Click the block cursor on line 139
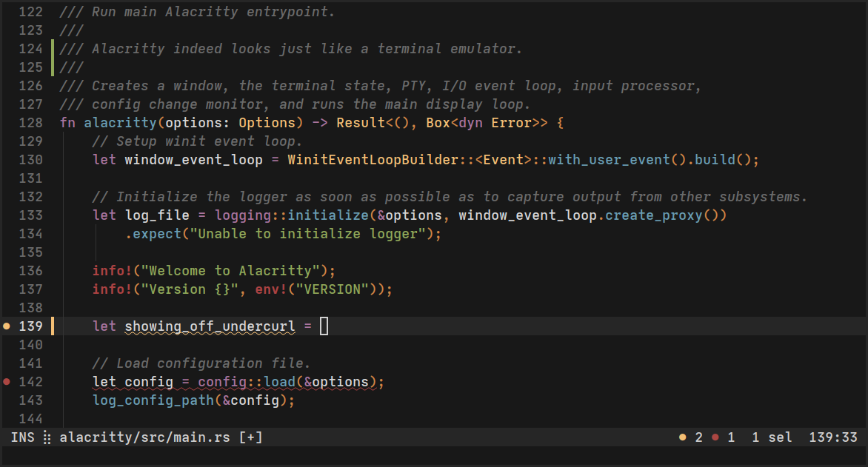Screen dimensions: 868x467 pyautogui.click(x=324, y=326)
